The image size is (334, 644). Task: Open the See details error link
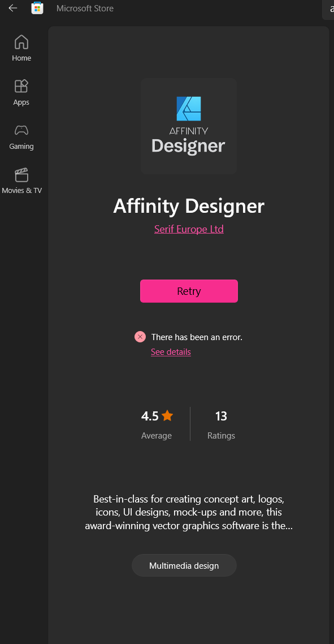tap(171, 351)
